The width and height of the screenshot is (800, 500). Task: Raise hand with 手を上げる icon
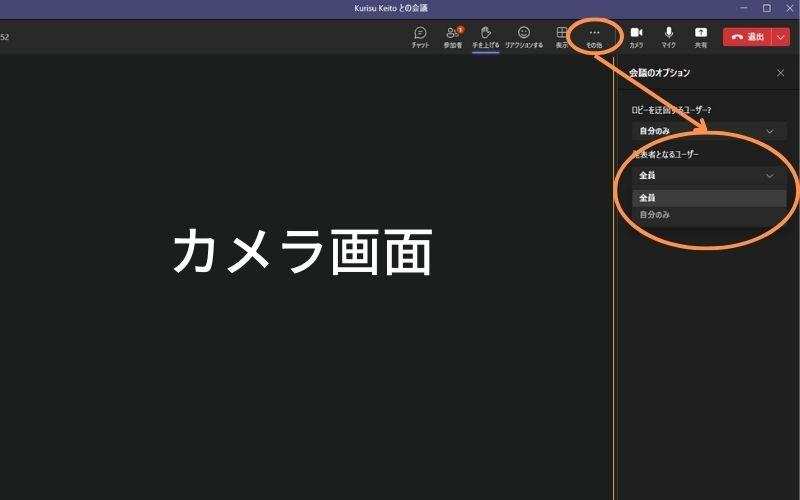coord(485,37)
